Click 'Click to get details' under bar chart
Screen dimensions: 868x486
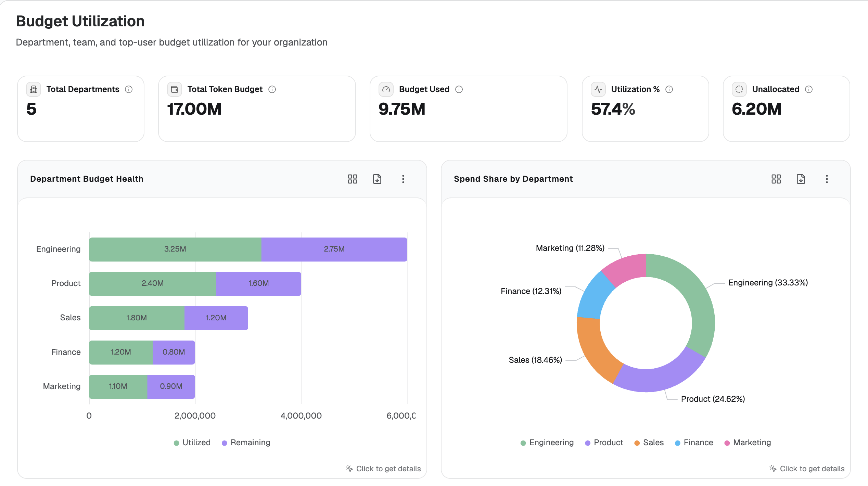(x=383, y=469)
